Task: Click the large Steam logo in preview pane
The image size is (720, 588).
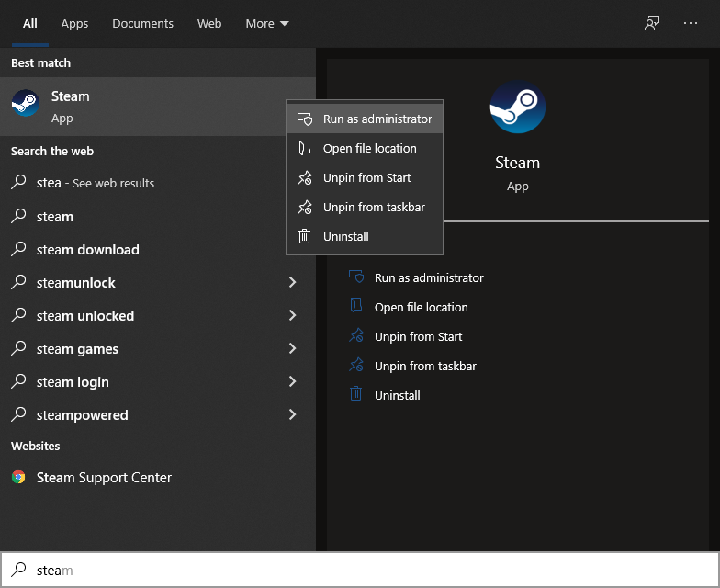Action: pyautogui.click(x=517, y=107)
